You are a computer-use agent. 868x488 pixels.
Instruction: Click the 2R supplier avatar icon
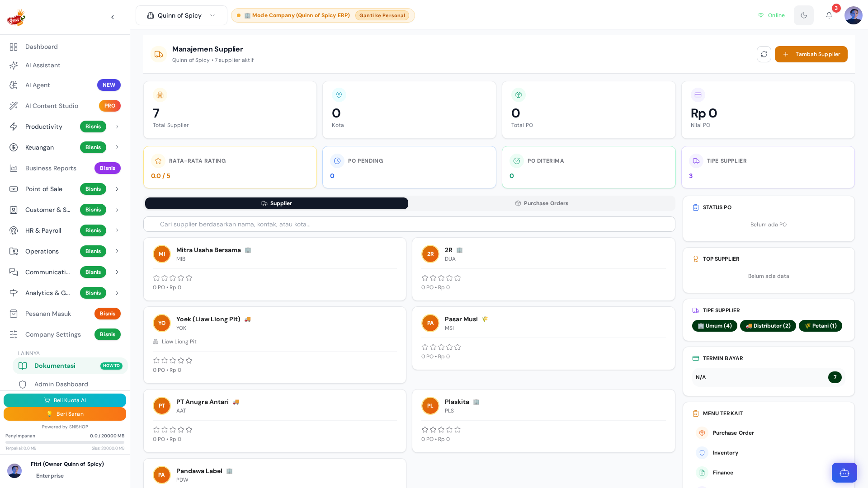(x=430, y=254)
